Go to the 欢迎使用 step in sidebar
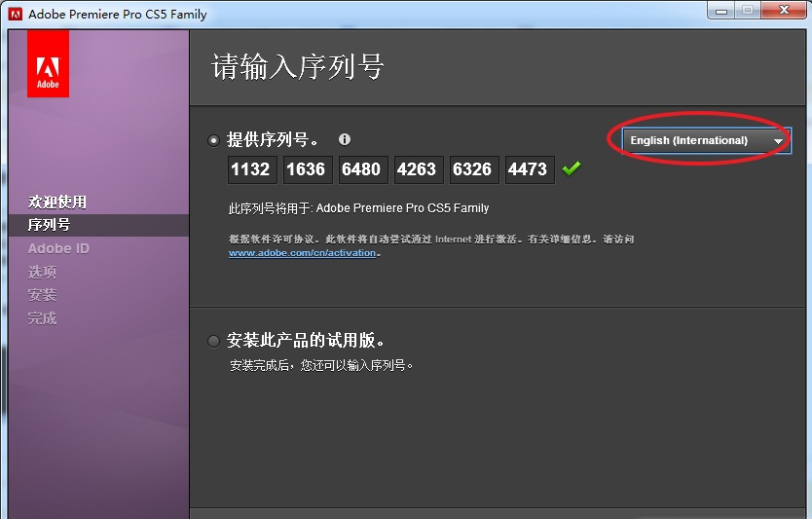The height and width of the screenshot is (519, 812). pyautogui.click(x=57, y=202)
